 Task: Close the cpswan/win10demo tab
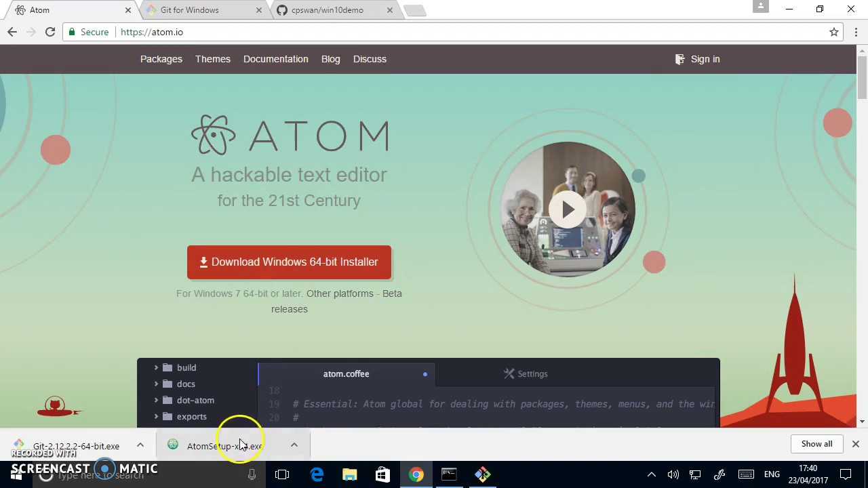point(390,10)
